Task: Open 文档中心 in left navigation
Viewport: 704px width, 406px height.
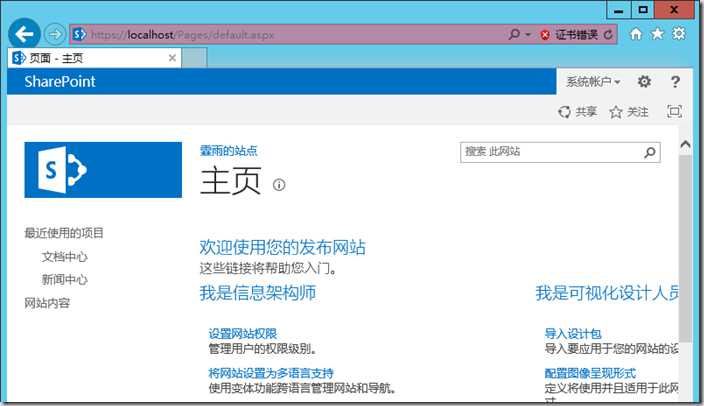Action: [x=65, y=256]
